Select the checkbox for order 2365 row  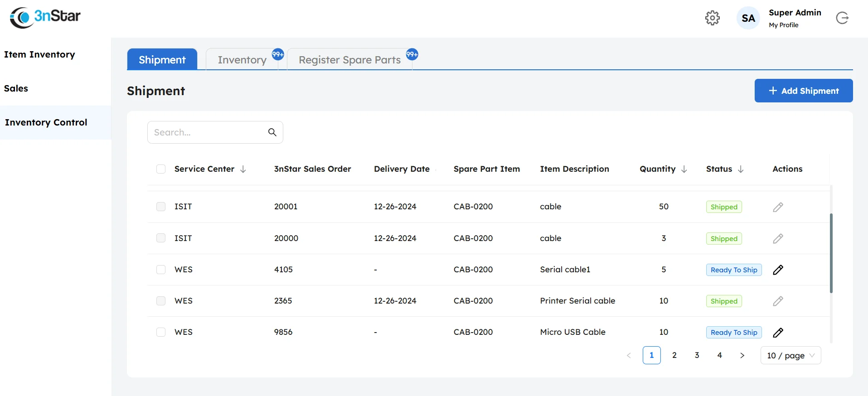tap(161, 301)
